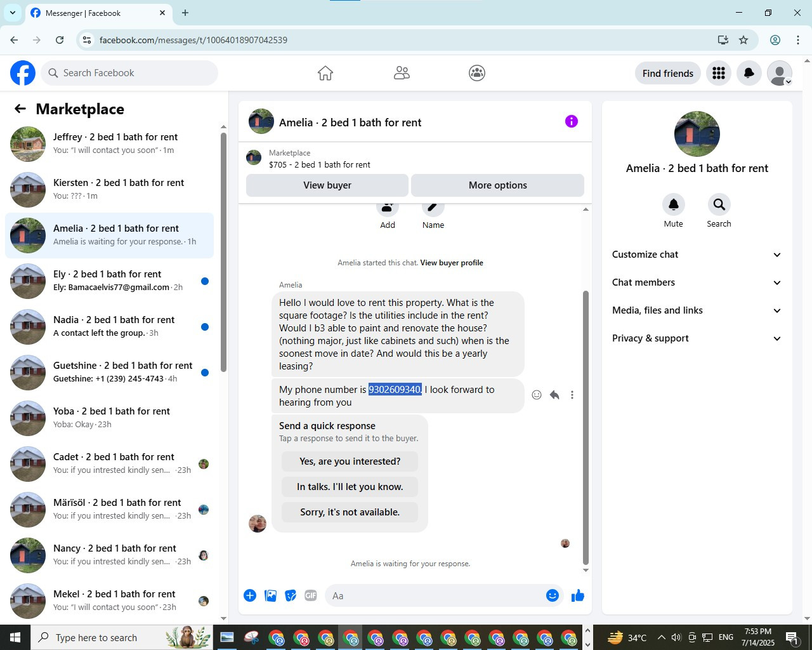Open the install app icon in address bar

pos(723,40)
